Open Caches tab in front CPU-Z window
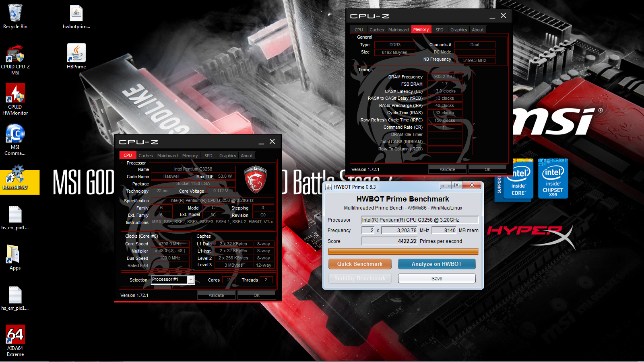644x362 pixels. pos(146,156)
